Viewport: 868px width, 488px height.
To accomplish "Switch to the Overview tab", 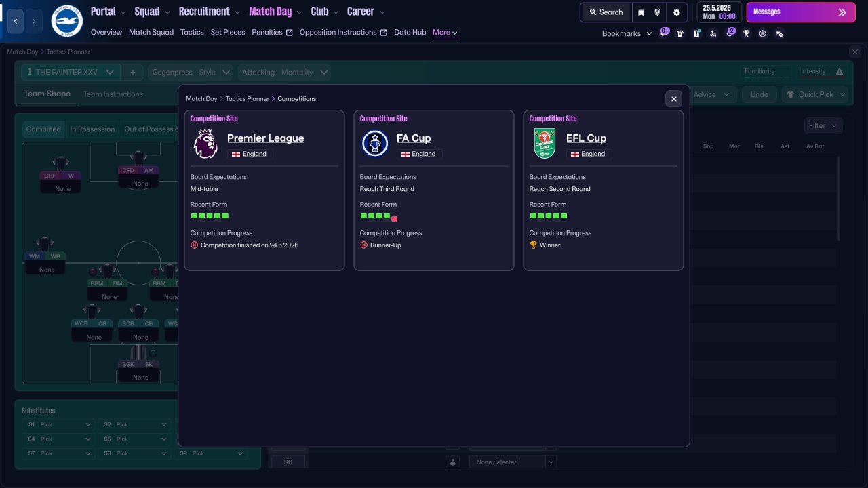I will click(106, 32).
